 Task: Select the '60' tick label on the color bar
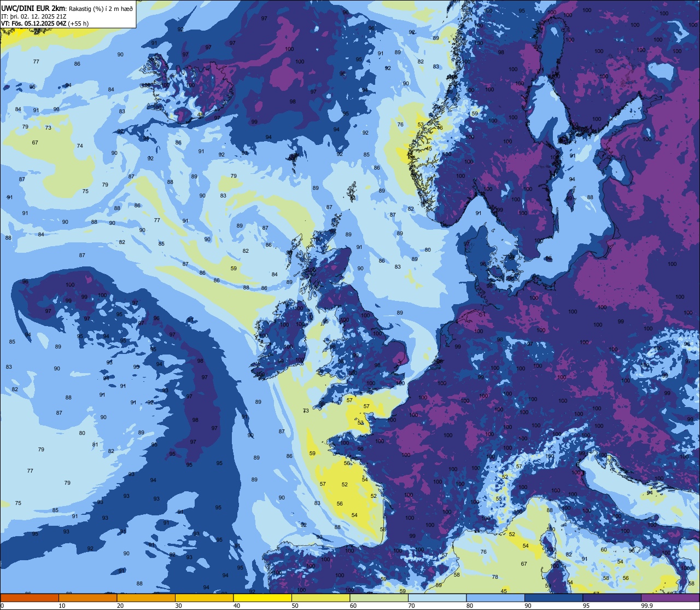[353, 606]
